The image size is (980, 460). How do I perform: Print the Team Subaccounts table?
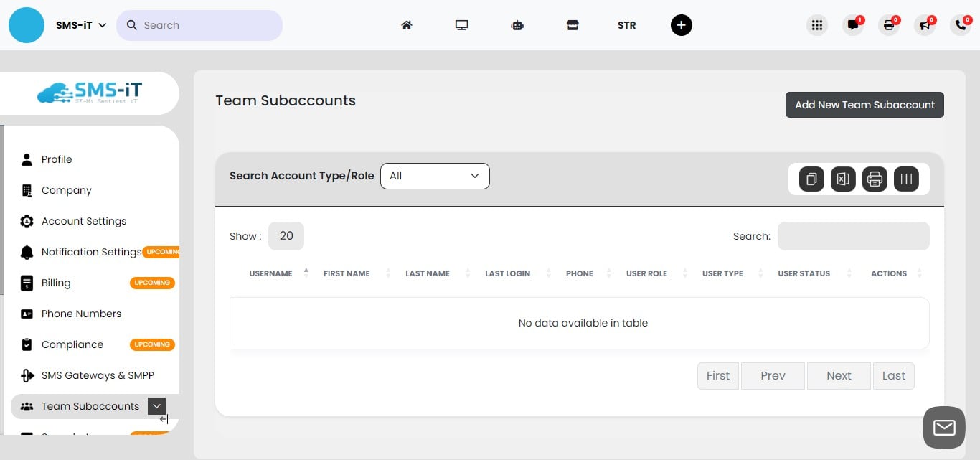875,179
